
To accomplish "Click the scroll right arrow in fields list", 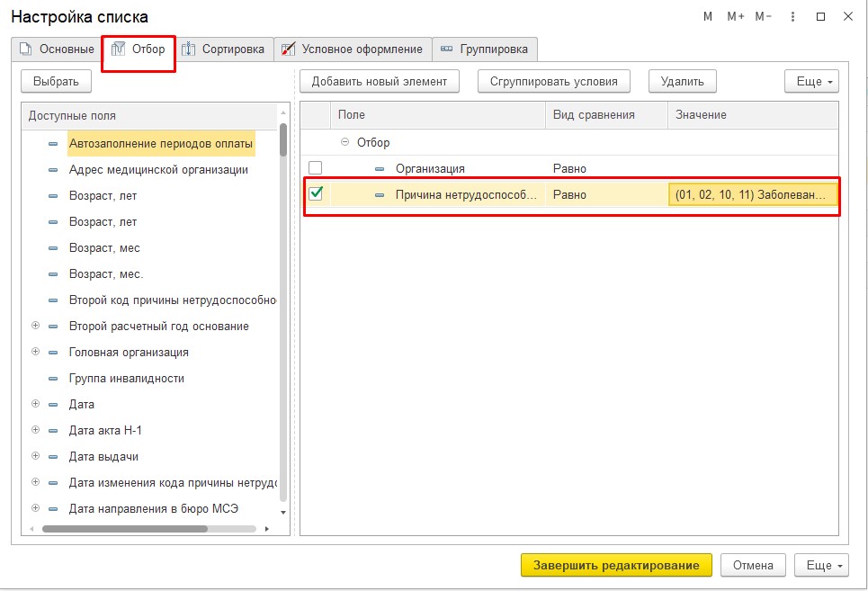I will [x=267, y=529].
